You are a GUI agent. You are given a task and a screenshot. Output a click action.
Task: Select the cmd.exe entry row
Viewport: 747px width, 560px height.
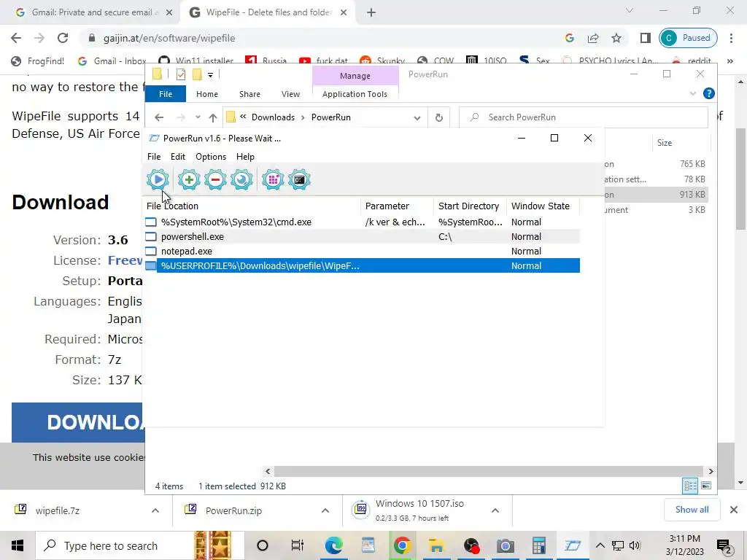[x=362, y=222]
